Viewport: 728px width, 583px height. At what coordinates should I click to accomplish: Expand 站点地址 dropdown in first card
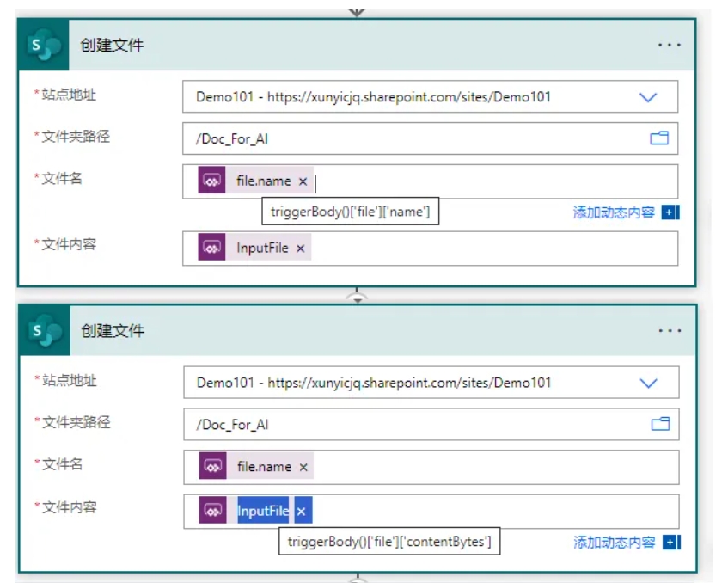pos(648,97)
